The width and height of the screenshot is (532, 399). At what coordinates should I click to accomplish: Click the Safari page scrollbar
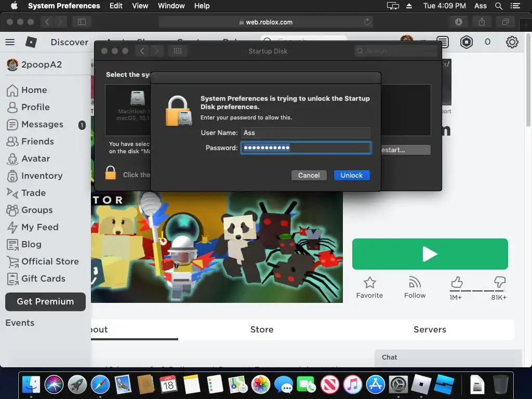coord(528,80)
